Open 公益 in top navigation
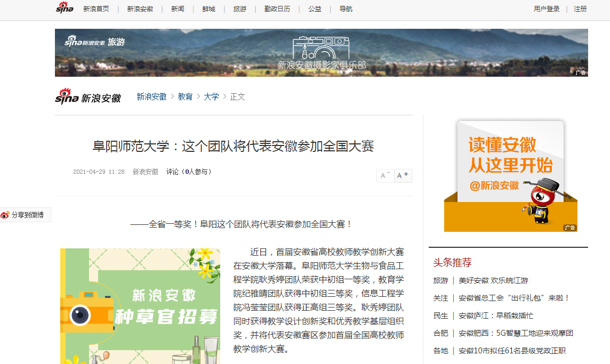 click(x=315, y=9)
